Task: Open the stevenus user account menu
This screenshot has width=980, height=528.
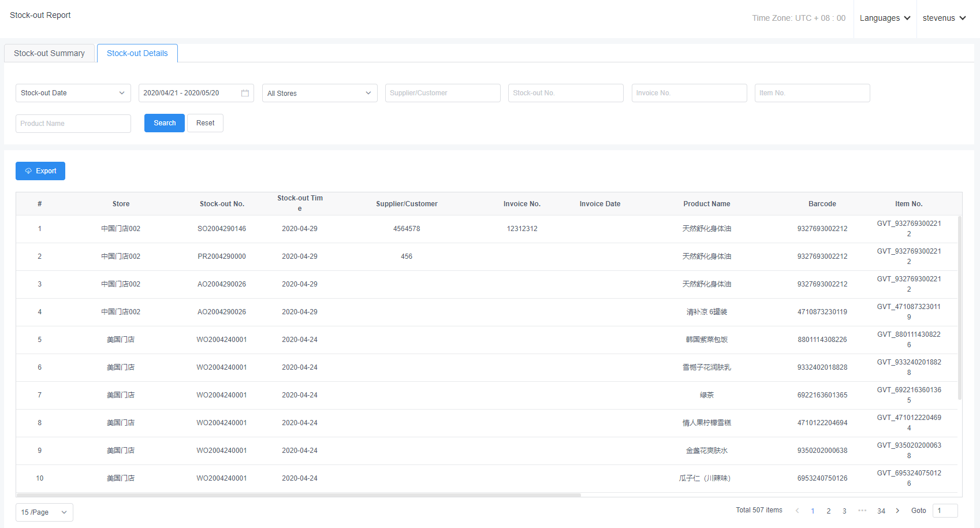Action: tap(944, 18)
